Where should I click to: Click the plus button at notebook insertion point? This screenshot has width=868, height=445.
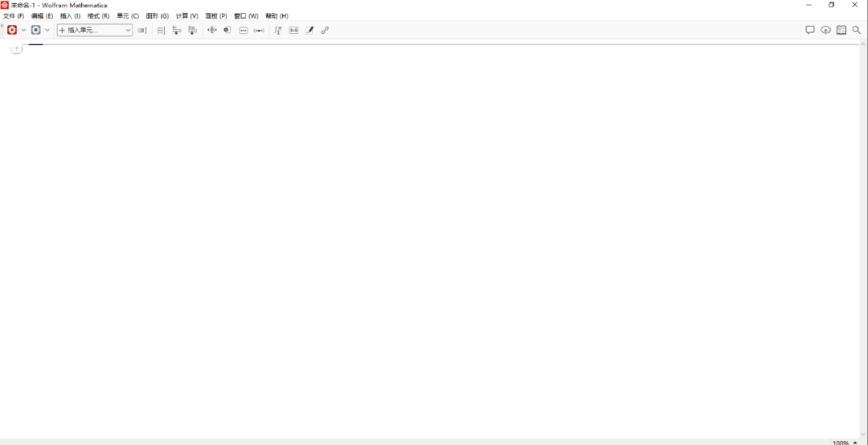(x=17, y=49)
